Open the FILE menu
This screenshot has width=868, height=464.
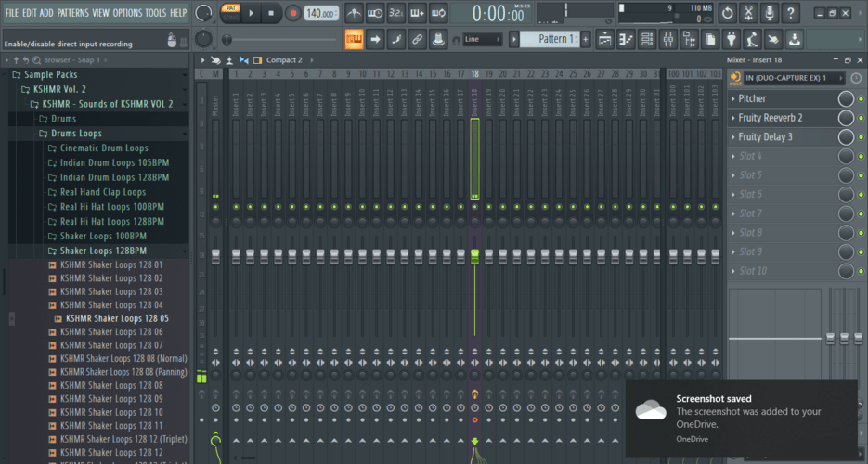12,13
